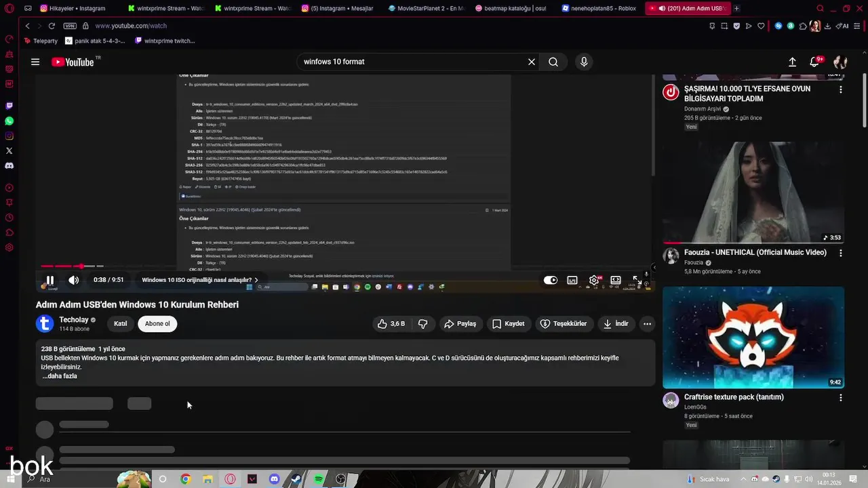The image size is (868, 488).
Task: Click the Teşekkürler button
Action: pos(564,324)
